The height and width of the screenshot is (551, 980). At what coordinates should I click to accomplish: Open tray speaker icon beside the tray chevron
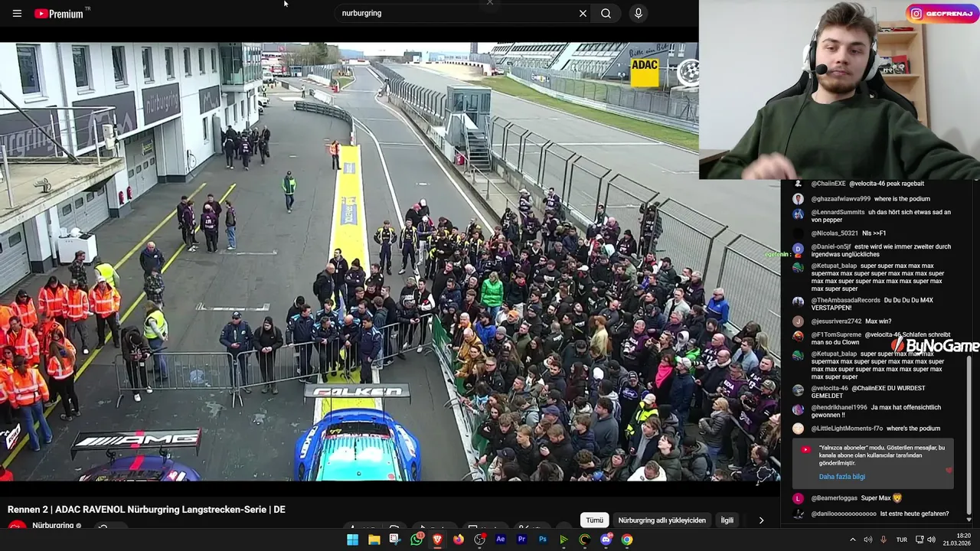click(x=867, y=540)
